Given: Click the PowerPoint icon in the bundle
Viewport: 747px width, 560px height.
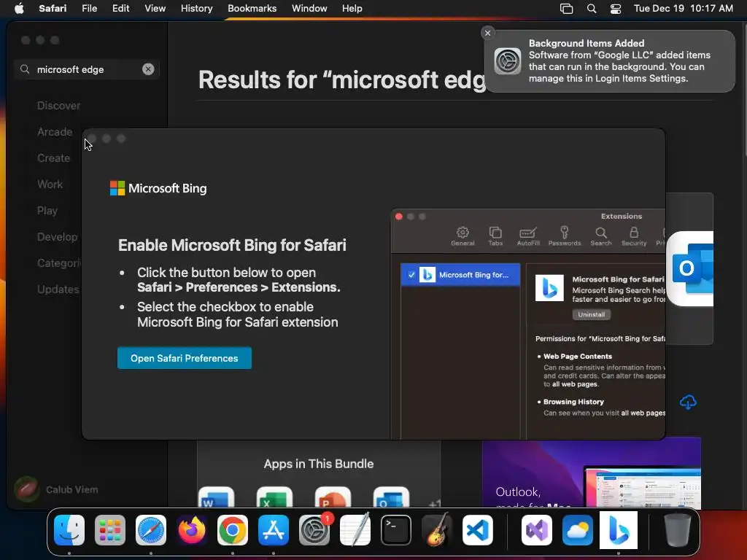Looking at the screenshot, I should pyautogui.click(x=333, y=497).
